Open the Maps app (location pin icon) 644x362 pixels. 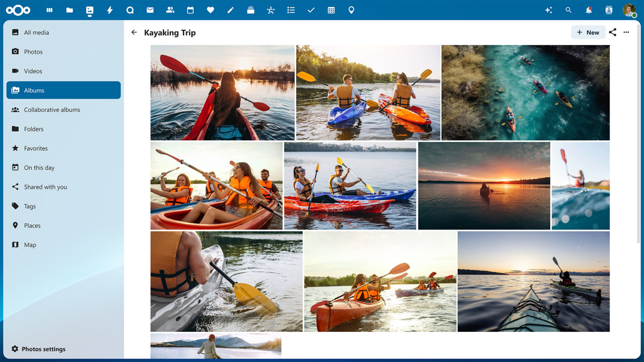(351, 10)
